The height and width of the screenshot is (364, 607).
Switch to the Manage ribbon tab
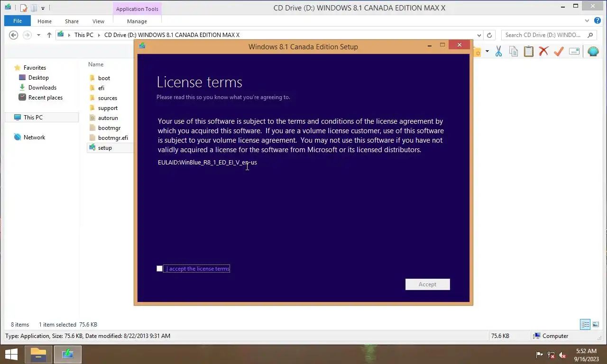(x=137, y=21)
